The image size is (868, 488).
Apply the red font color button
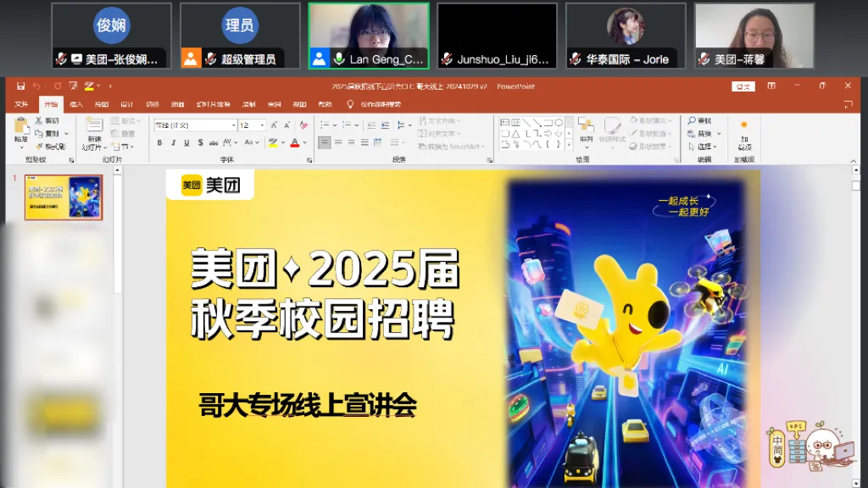point(295,142)
